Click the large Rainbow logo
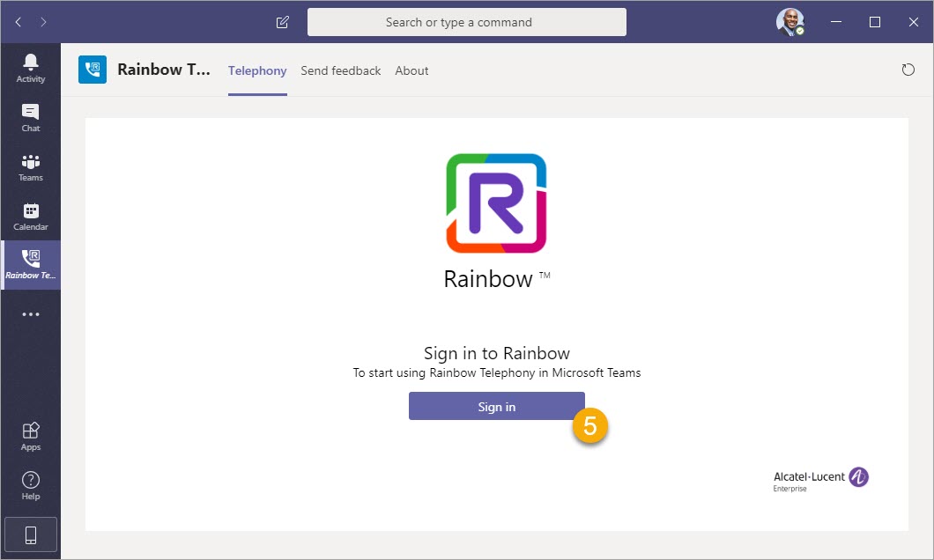This screenshot has width=934, height=560. [496, 203]
